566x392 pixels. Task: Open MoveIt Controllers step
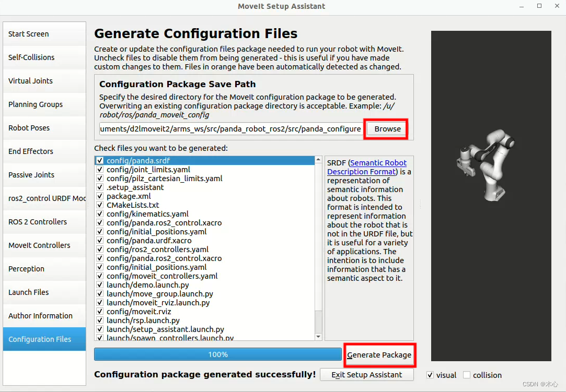(x=44, y=245)
